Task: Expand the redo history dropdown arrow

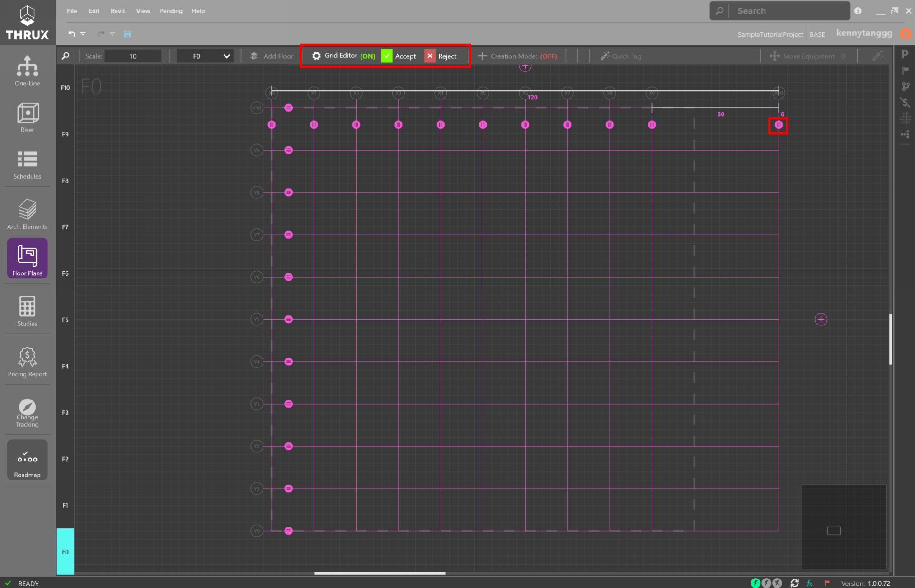Action: pyautogui.click(x=113, y=34)
